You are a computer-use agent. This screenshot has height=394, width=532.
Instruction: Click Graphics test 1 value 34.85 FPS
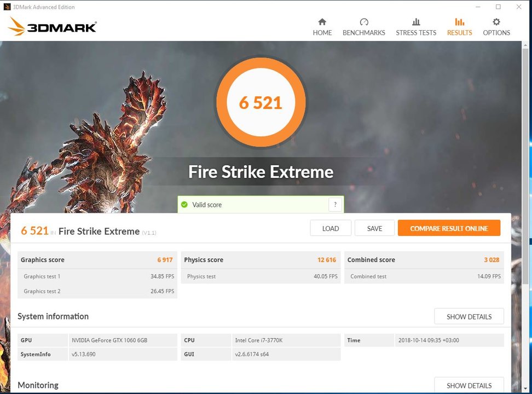[x=162, y=276]
